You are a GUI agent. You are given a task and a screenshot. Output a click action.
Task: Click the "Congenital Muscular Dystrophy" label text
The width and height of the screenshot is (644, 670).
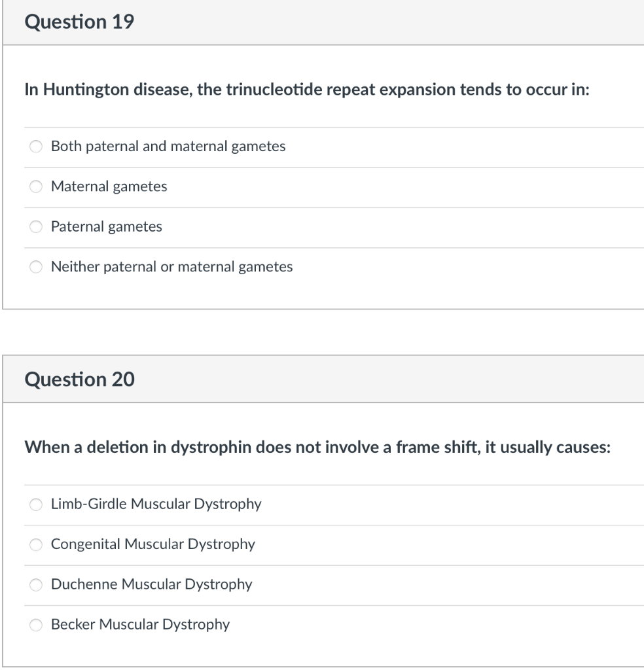(152, 544)
